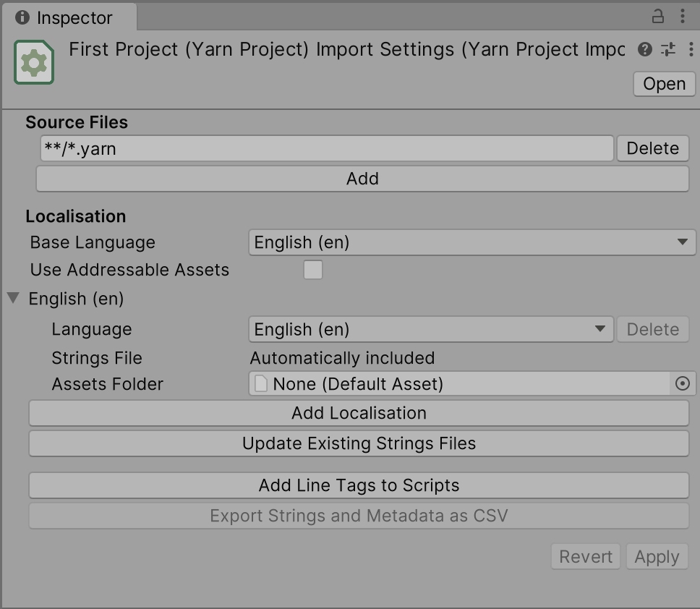Click Update Existing Strings Files

(x=359, y=443)
